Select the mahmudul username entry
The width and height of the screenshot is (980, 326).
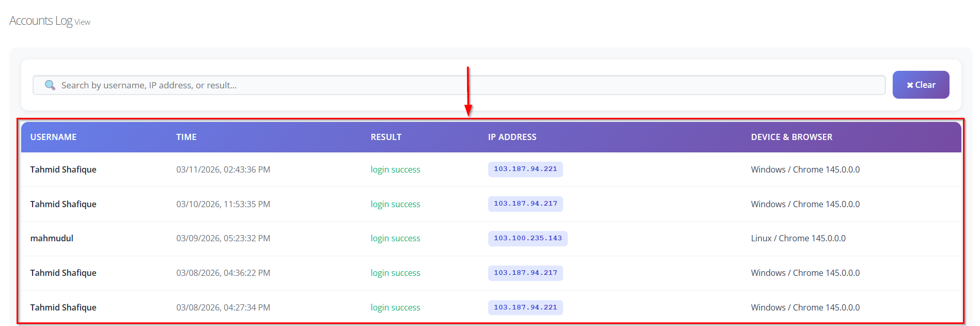[x=52, y=238]
